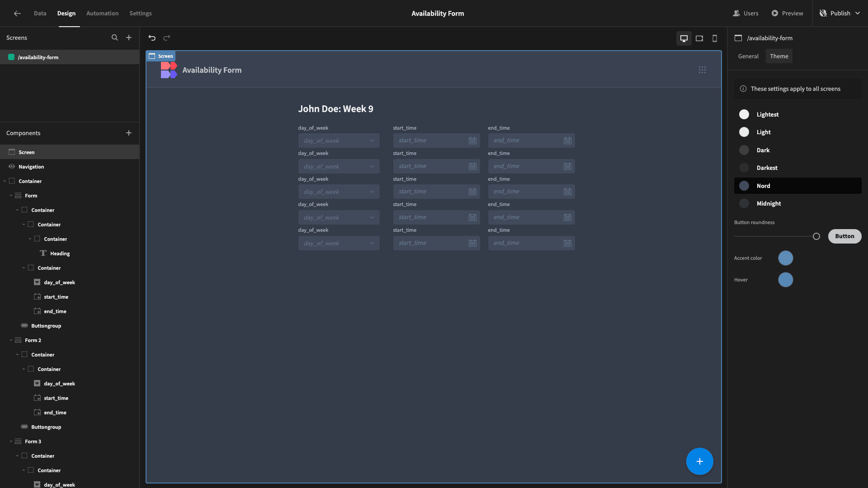Open the second day_of_week dropdown
Screen dimensions: 868x488
click(x=339, y=166)
